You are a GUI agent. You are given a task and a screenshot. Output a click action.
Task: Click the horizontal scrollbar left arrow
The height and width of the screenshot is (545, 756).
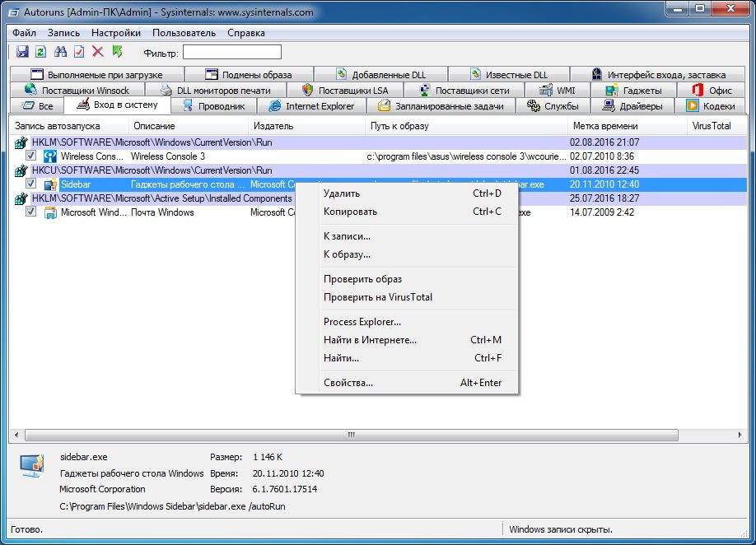pos(16,436)
